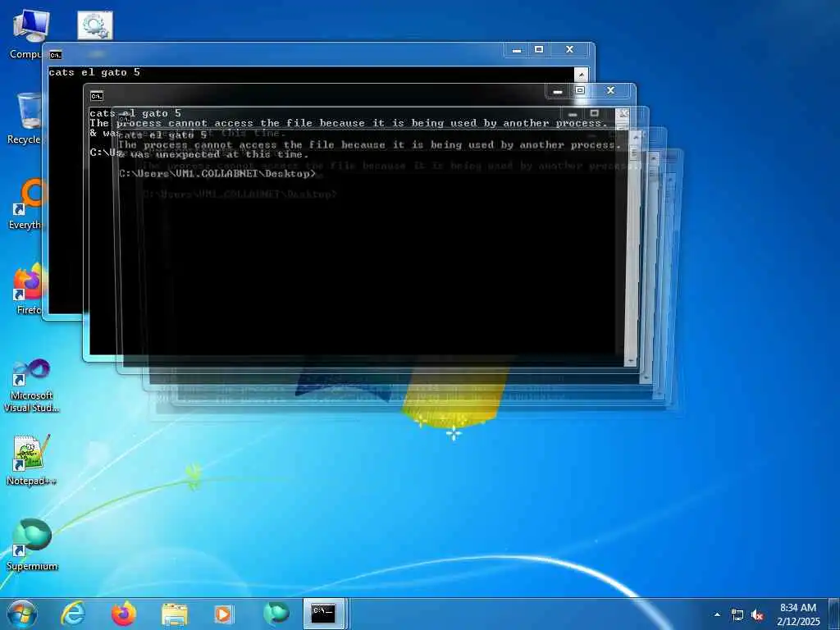
Task: Launch the Everything search shortcut
Action: point(28,204)
